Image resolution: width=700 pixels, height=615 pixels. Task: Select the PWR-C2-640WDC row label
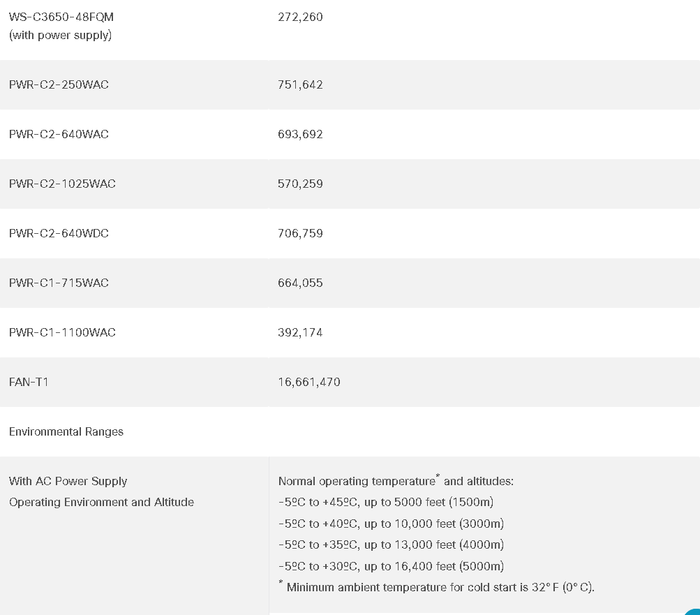(x=59, y=233)
